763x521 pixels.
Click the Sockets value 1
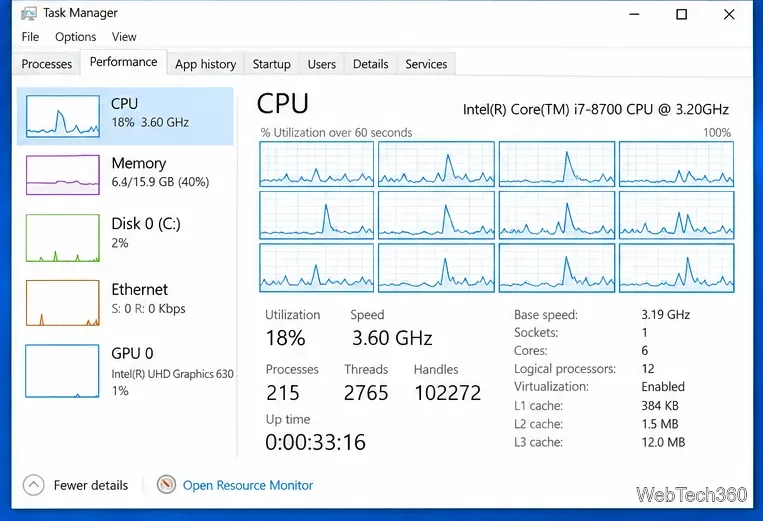pyautogui.click(x=644, y=333)
